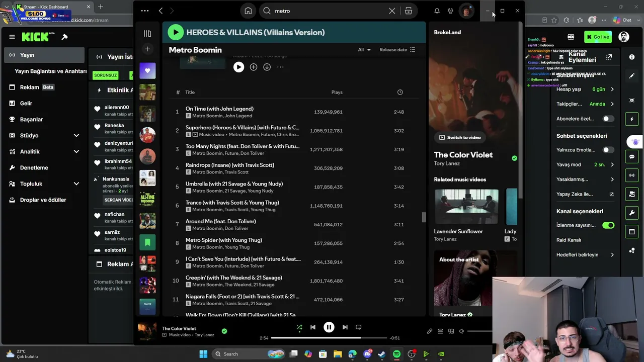Play HEROES & VILLAINS from the green header button
The height and width of the screenshot is (362, 644).
(x=176, y=32)
